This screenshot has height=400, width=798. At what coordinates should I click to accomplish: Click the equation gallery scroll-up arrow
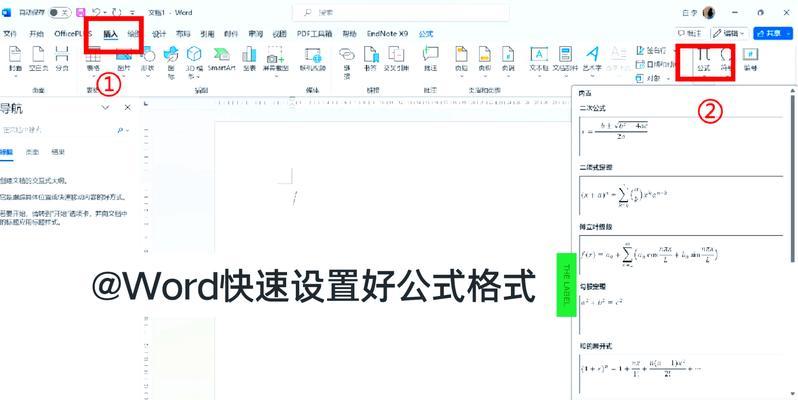point(792,92)
